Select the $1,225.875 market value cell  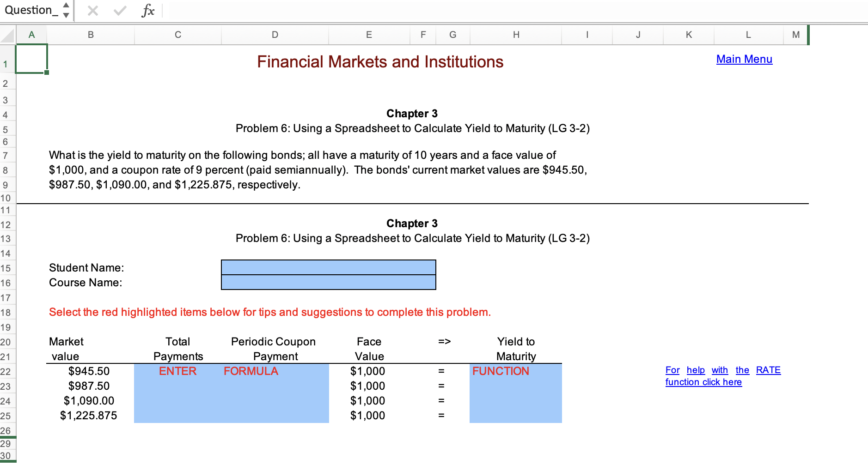click(x=89, y=415)
